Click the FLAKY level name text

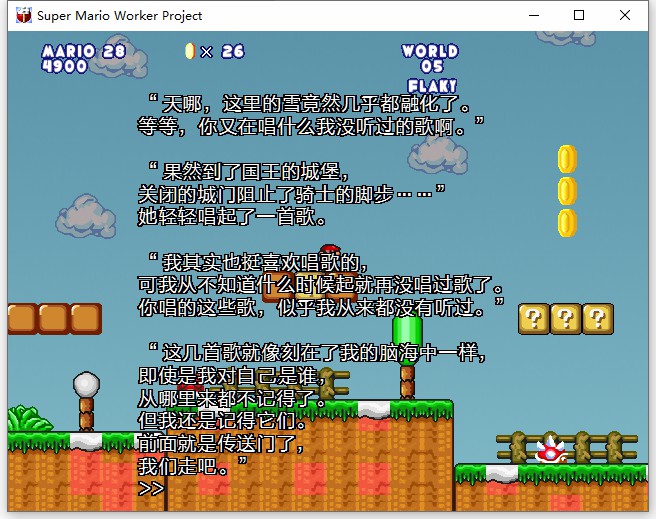(x=432, y=86)
